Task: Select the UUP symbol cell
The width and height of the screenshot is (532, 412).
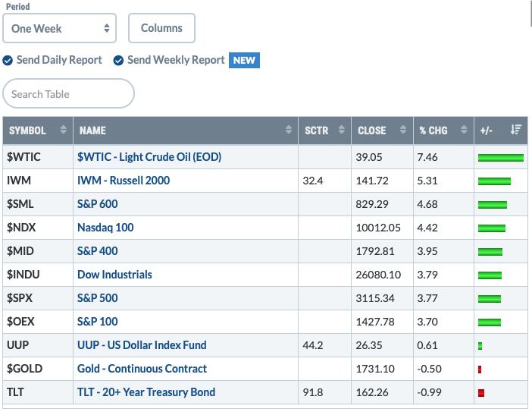Action: [38, 345]
